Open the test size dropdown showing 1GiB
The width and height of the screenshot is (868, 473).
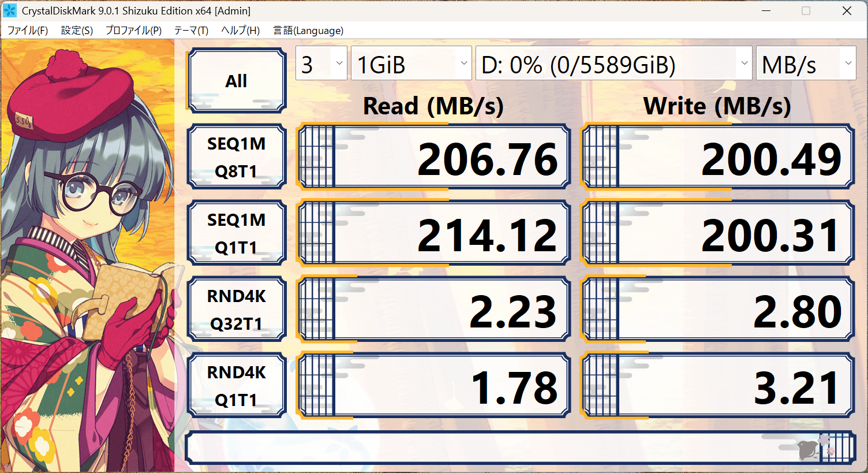(x=411, y=64)
